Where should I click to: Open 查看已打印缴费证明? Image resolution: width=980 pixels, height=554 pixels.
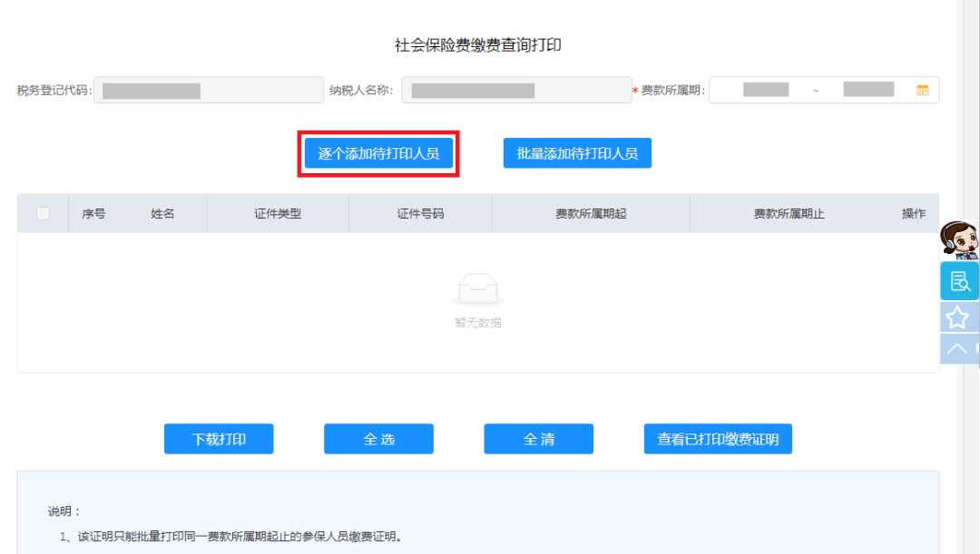(718, 438)
